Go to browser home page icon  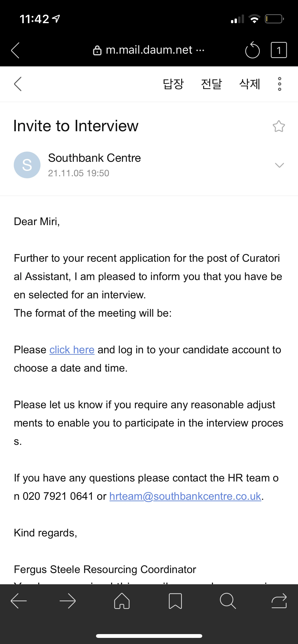pos(122,601)
